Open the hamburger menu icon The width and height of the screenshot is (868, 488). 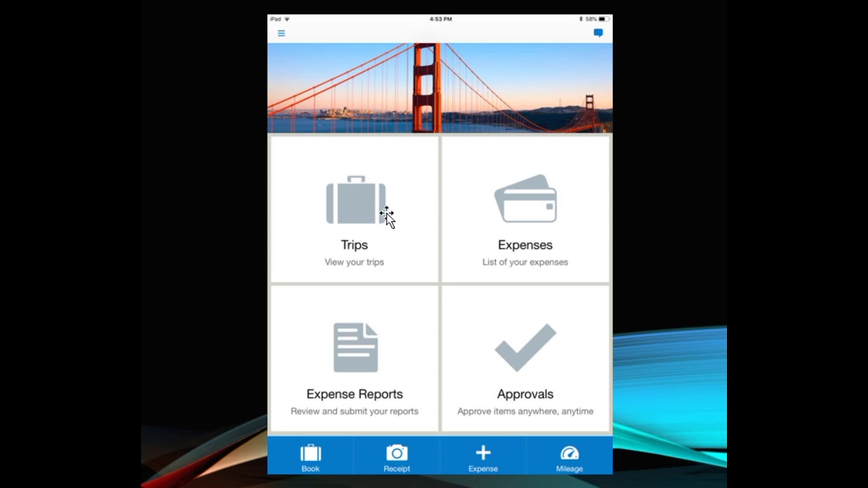click(281, 33)
